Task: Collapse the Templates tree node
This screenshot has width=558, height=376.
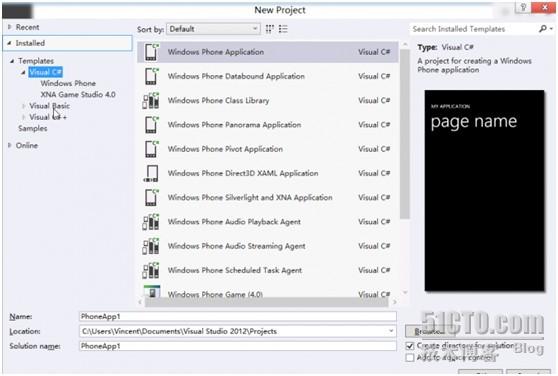Action: (x=12, y=61)
